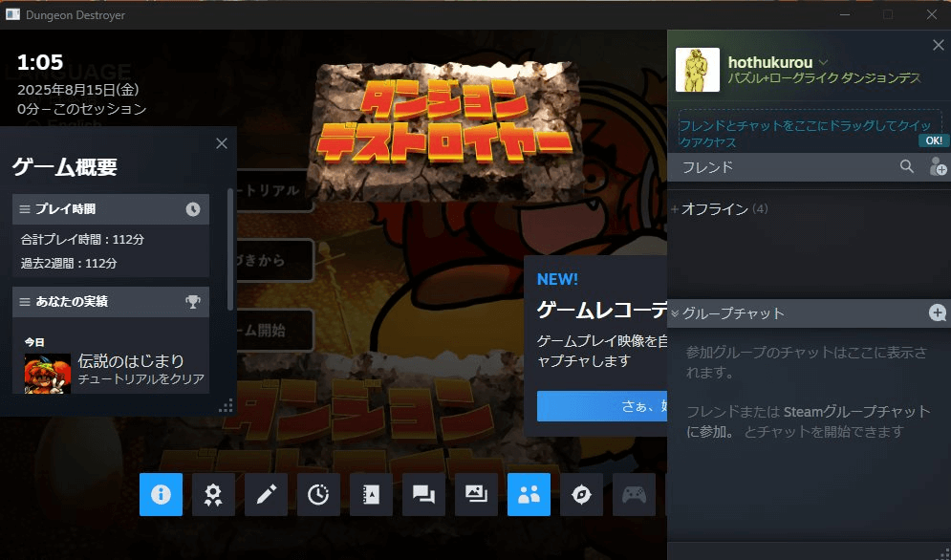Viewport: 951px width, 560px height.
Task: Click the plus icon beside グループチャット
Action: pos(938,313)
